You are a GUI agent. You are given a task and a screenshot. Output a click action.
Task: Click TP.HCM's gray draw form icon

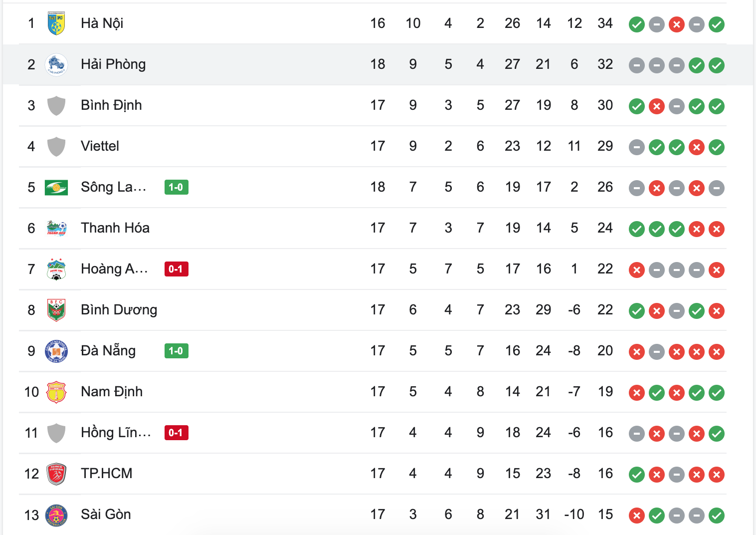[677, 475]
